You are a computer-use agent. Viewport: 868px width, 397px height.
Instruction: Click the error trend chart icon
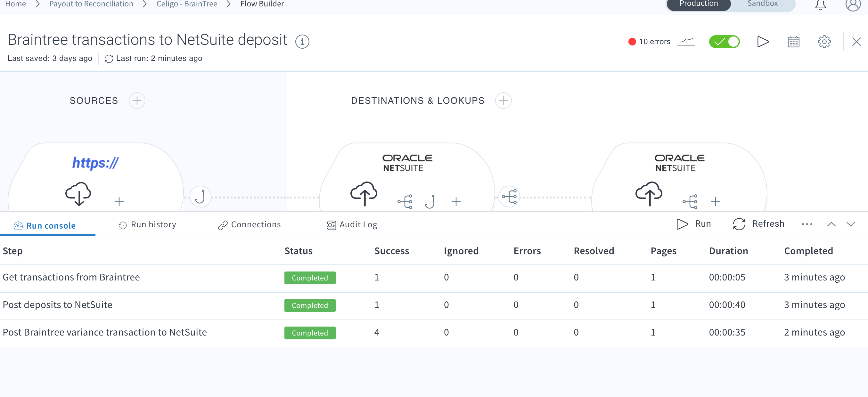click(686, 41)
